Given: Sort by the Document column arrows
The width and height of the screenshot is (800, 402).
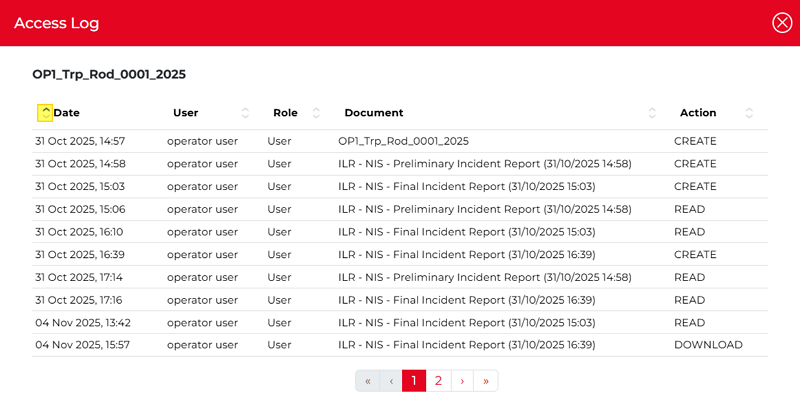Looking at the screenshot, I should (652, 113).
